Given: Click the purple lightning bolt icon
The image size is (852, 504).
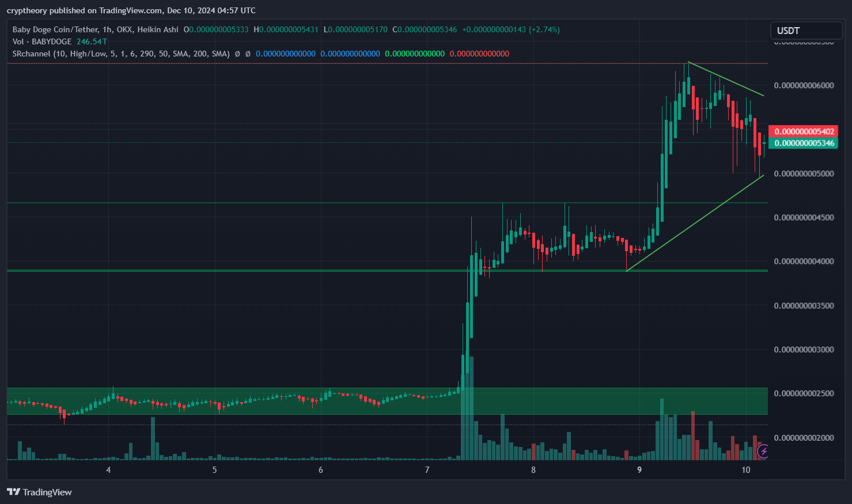Looking at the screenshot, I should [763, 451].
